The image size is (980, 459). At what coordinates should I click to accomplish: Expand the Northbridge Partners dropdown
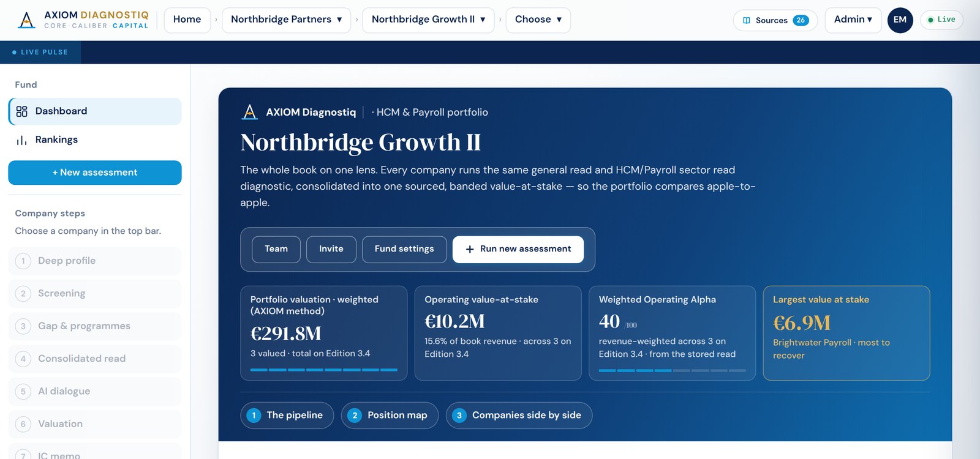[286, 20]
